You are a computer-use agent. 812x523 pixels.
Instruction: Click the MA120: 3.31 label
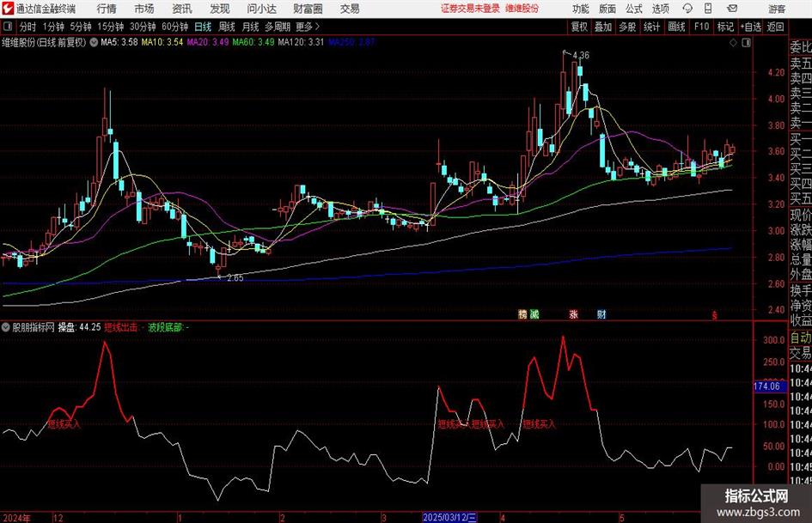301,42
